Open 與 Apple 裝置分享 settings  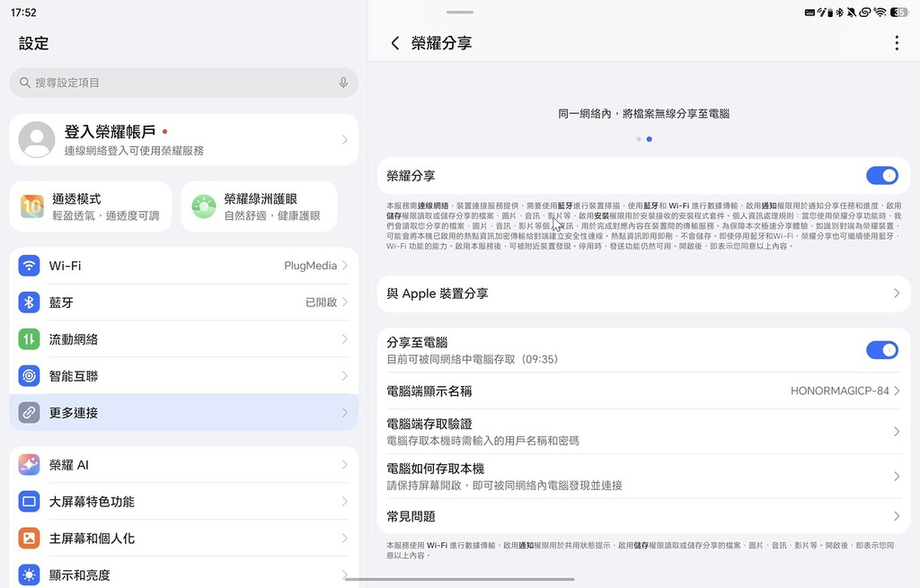click(x=643, y=294)
